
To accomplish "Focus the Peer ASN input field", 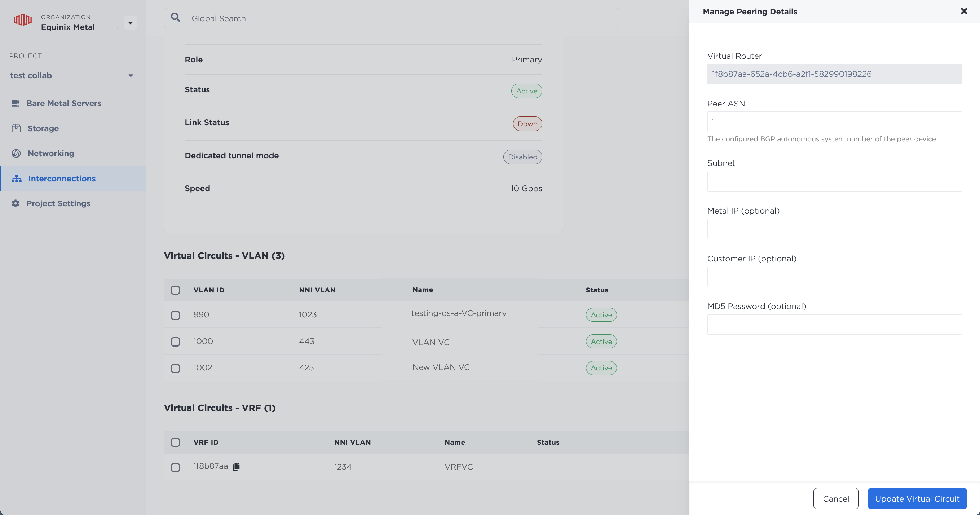I will (x=834, y=122).
